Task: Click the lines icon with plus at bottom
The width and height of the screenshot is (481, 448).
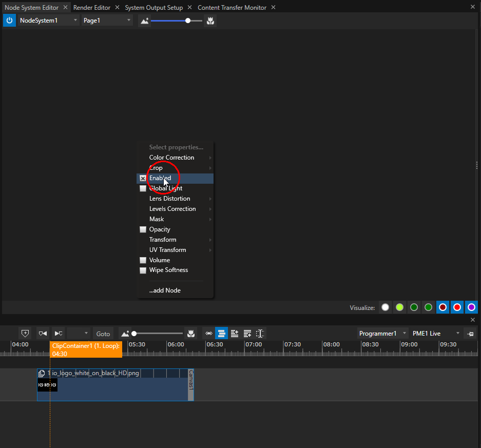Action: tap(247, 334)
